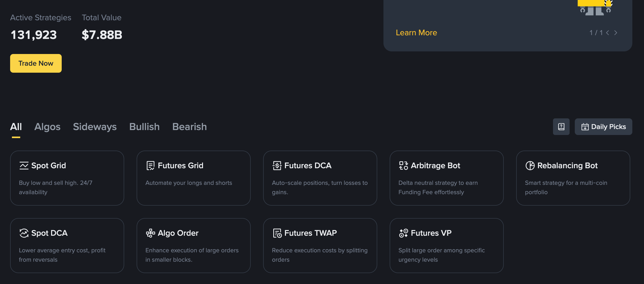
Task: Click the Algo Order icon
Action: click(x=150, y=233)
